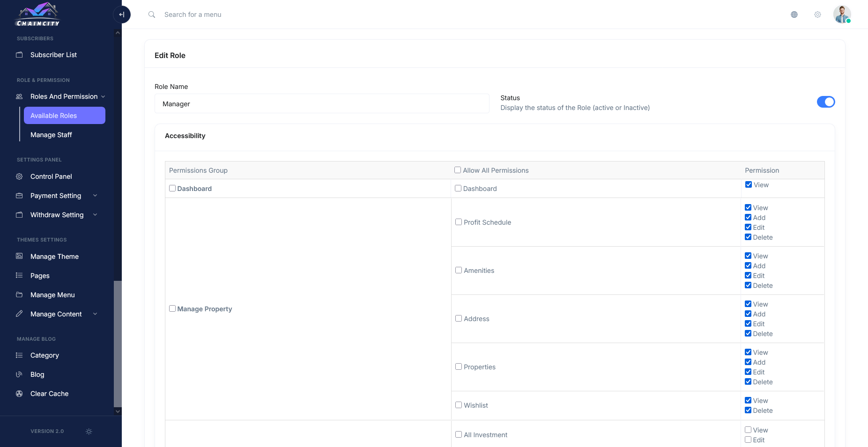Click the Withdraw Setting icon
The image size is (868, 447).
19,215
